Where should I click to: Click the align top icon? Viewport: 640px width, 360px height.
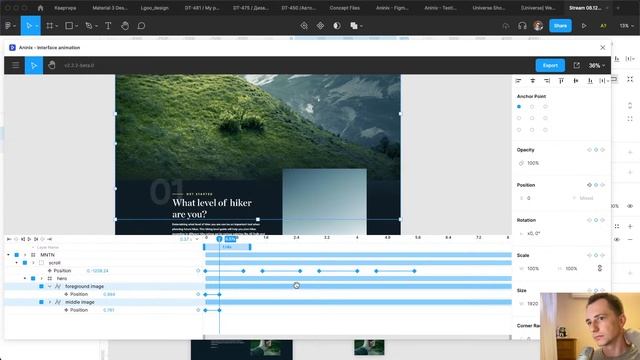(561, 81)
